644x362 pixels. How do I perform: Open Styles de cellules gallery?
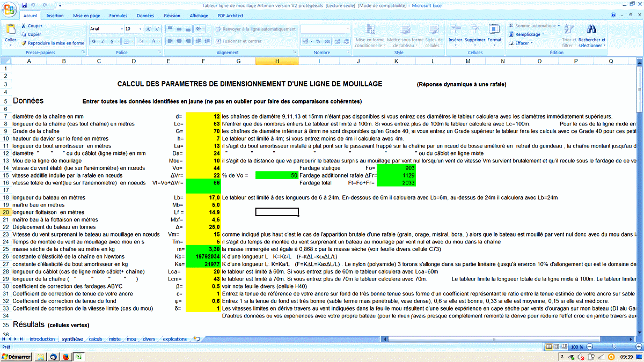(x=434, y=35)
